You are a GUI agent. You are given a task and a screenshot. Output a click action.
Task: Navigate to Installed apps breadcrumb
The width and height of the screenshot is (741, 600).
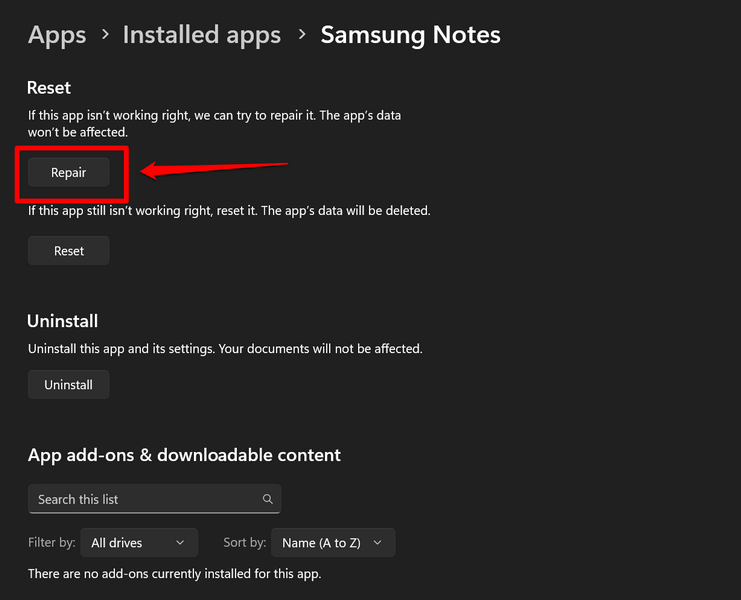[x=201, y=36]
